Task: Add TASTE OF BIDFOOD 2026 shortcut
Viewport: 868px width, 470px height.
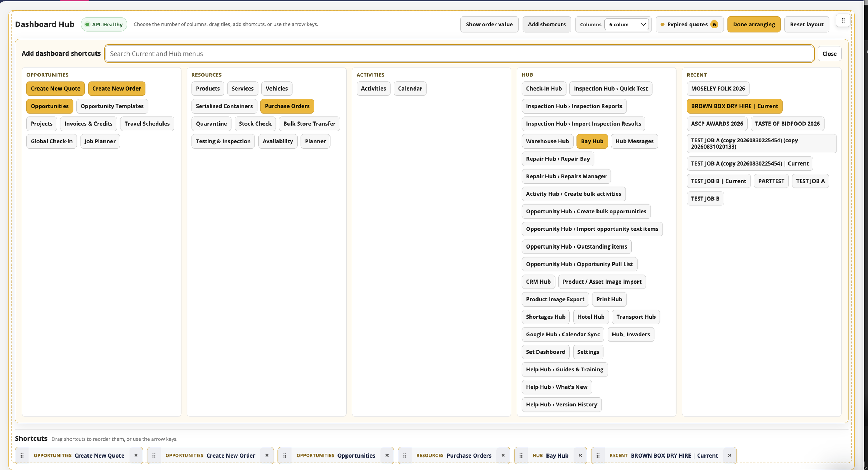Action: [787, 124]
